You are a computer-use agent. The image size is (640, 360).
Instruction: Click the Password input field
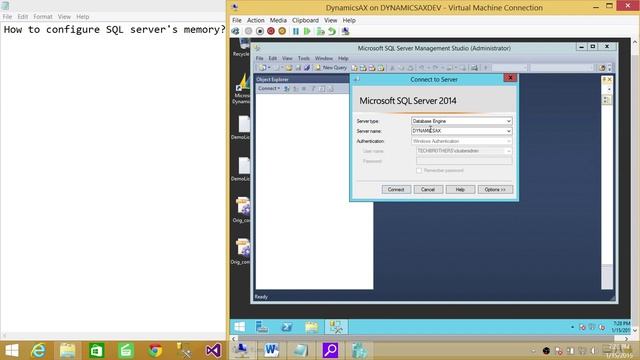click(464, 161)
